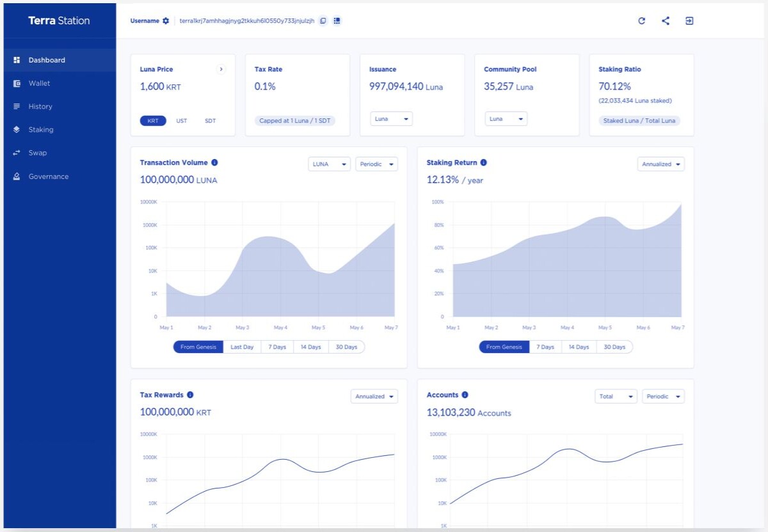
Task: Click Luna Price arrow chevron button
Action: pyautogui.click(x=221, y=69)
